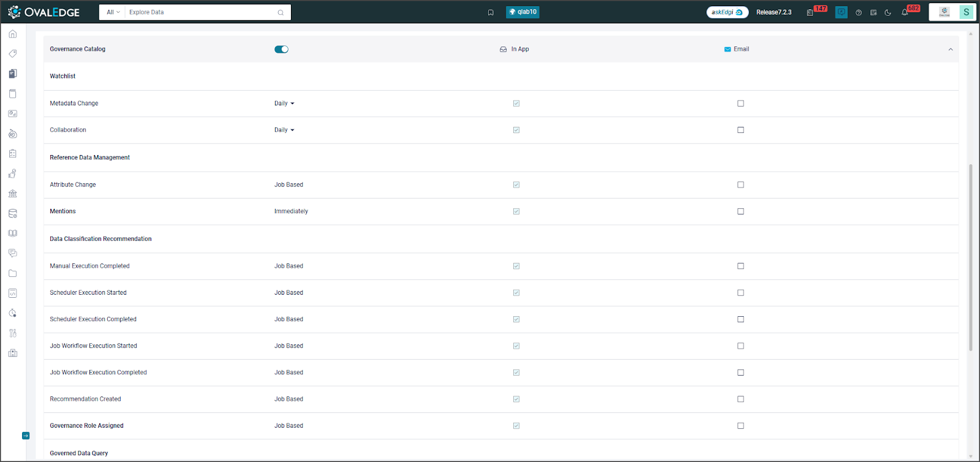Check Email box for Attribute Change
Viewport: 980px width, 462px height.
(741, 184)
